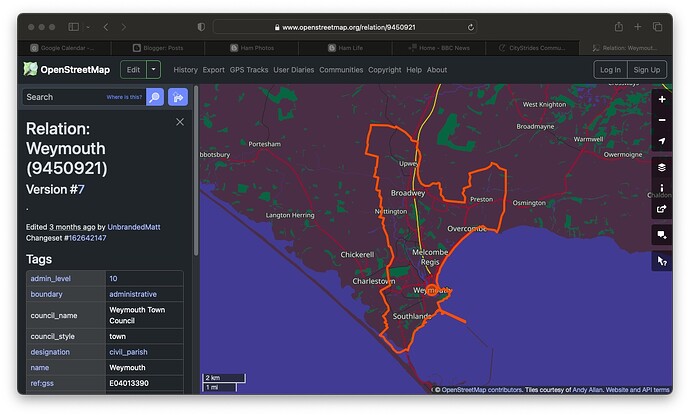Viewport: 690px width, 415px height.
Task: Zoom in on the map
Action: click(661, 99)
